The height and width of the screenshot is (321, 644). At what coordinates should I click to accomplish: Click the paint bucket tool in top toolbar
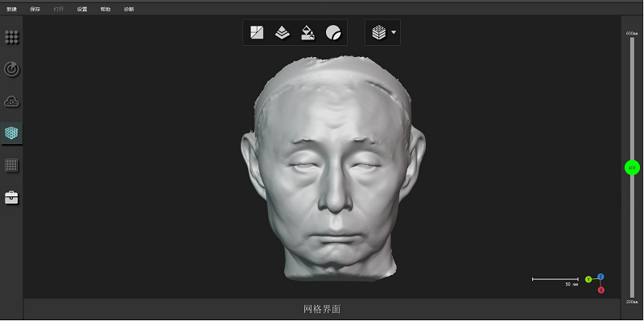pos(308,32)
